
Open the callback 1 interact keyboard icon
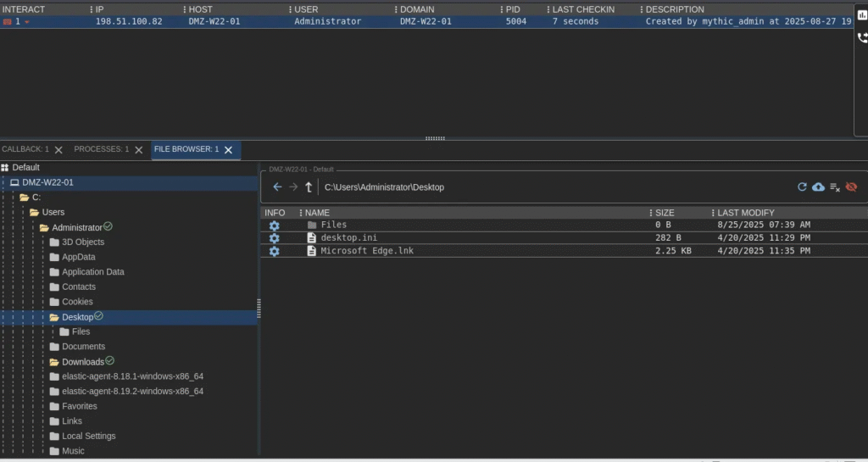(7, 21)
